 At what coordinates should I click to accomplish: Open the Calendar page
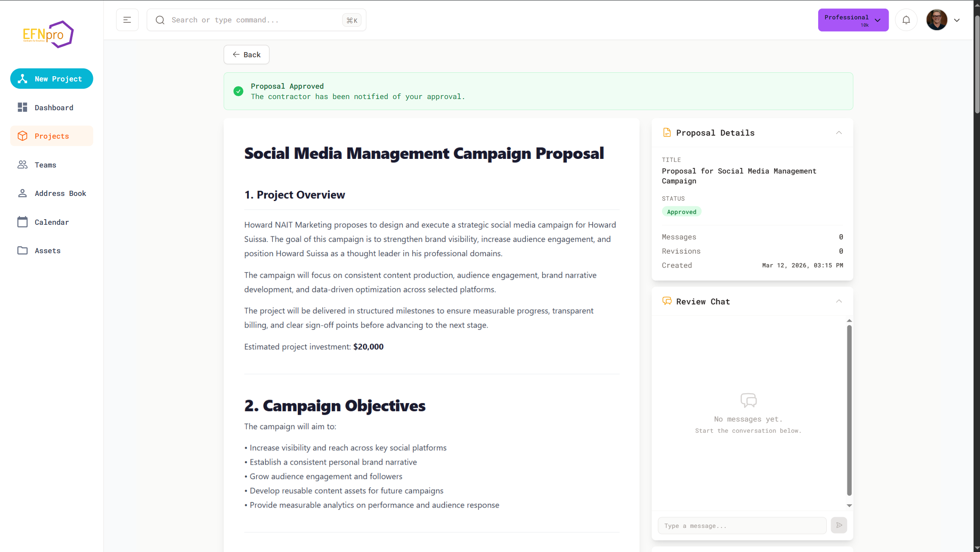click(52, 222)
